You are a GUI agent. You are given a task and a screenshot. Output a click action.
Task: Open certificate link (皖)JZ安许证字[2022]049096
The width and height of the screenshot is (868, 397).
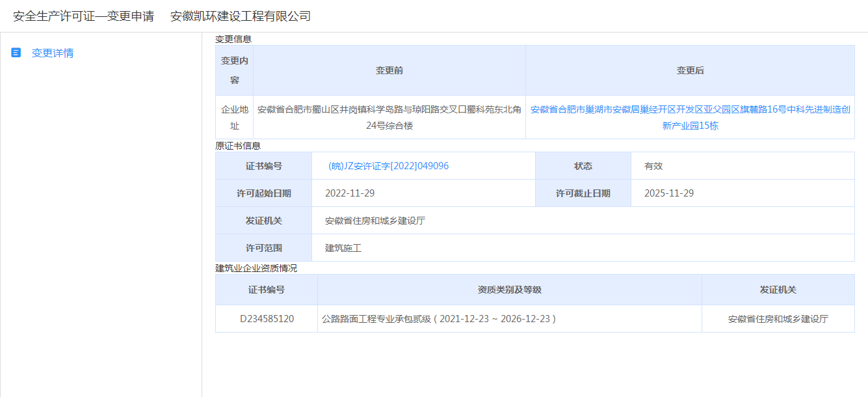tap(389, 166)
